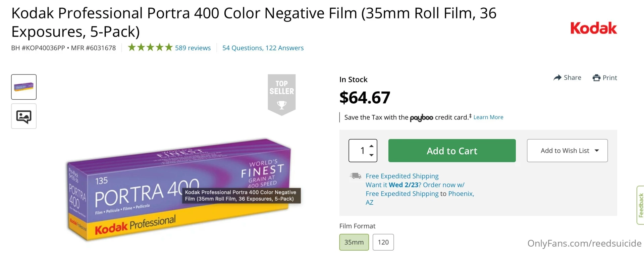This screenshot has height=257, width=644.
Task: Decrease quantity with the down arrow
Action: [371, 155]
